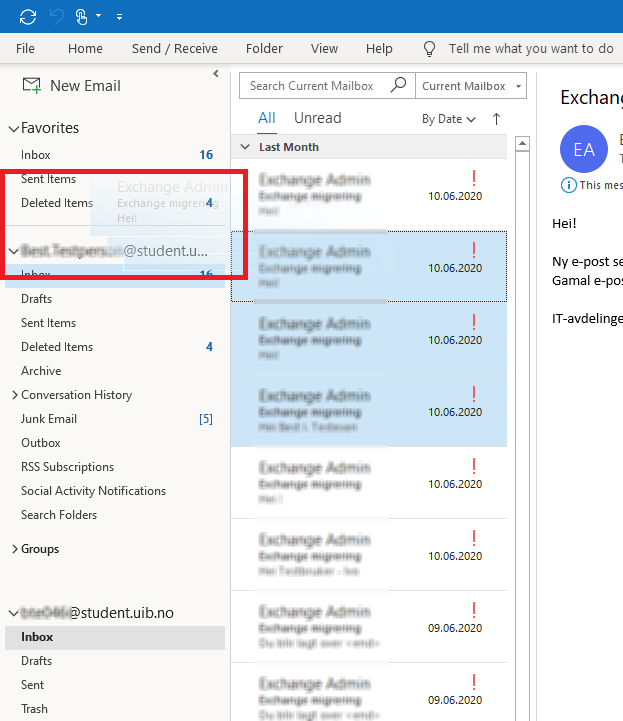The height and width of the screenshot is (721, 623).
Task: Open the Customize Quick Access Toolbar arrow
Action: 119,17
